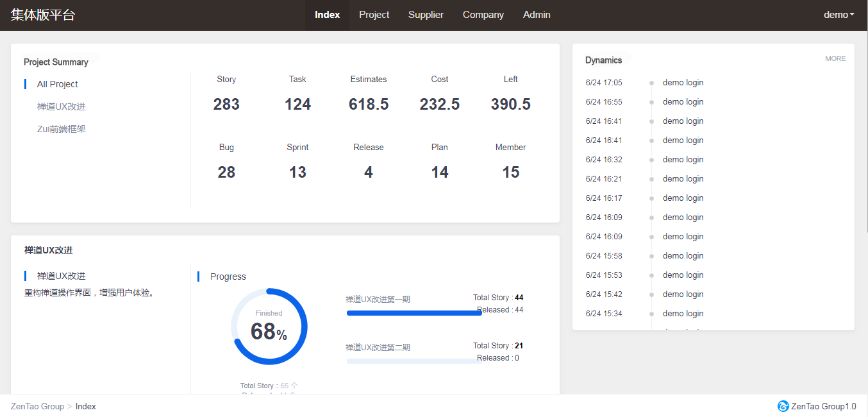The height and width of the screenshot is (417, 868).
Task: Click the ZenTao logo icon in footer
Action: tap(783, 406)
